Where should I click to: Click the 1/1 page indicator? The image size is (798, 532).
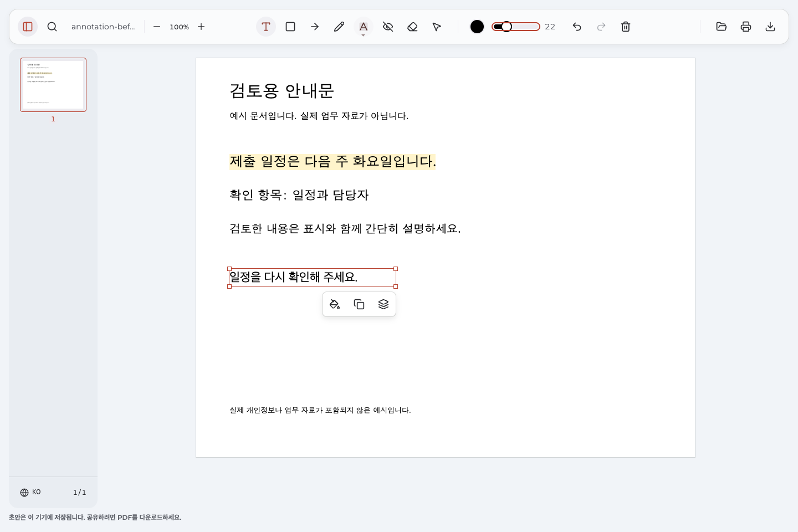(x=79, y=492)
